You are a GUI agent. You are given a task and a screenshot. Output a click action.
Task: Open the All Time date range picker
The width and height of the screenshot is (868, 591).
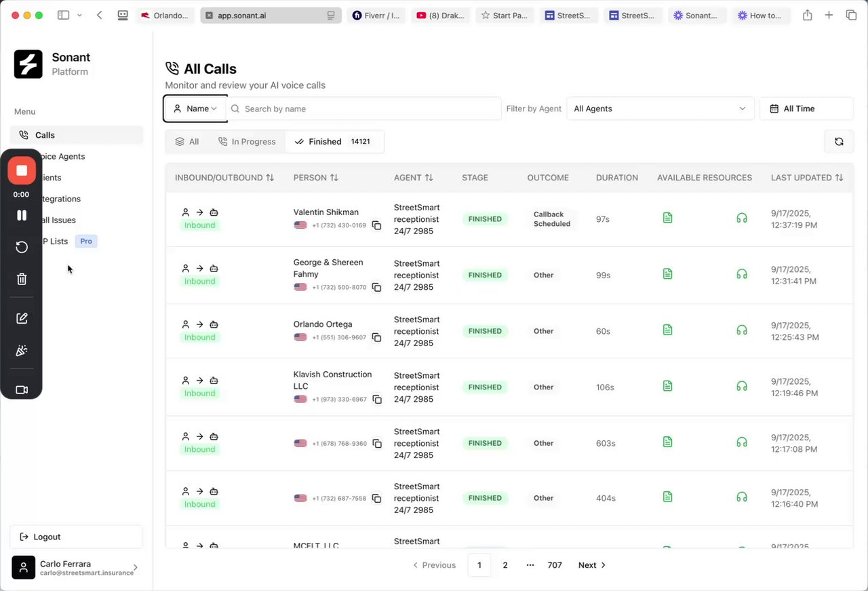[806, 109]
